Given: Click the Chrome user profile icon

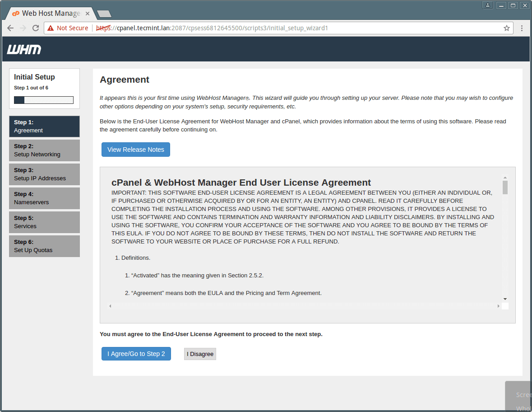Looking at the screenshot, I should 487,5.
